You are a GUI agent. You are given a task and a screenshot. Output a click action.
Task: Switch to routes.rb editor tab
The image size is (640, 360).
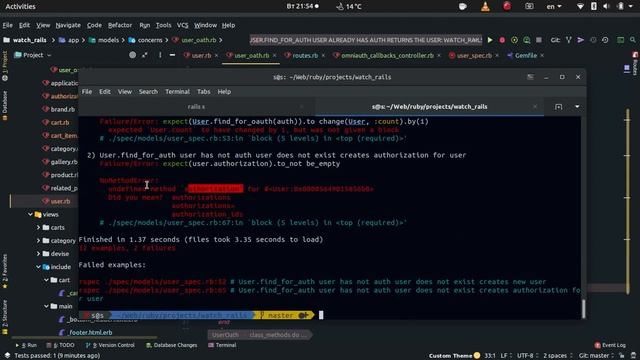pos(305,56)
